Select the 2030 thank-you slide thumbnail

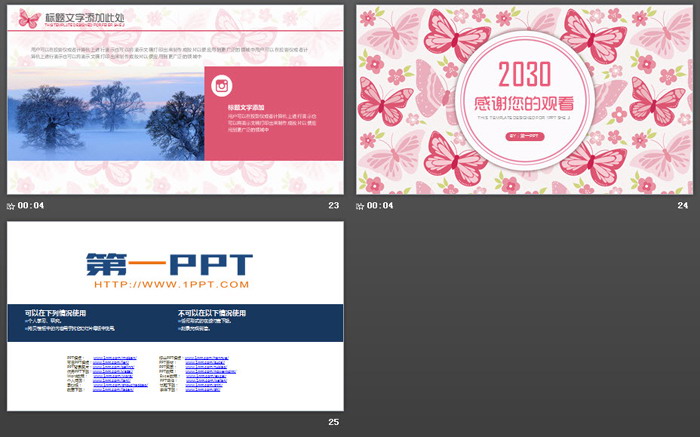tap(525, 100)
